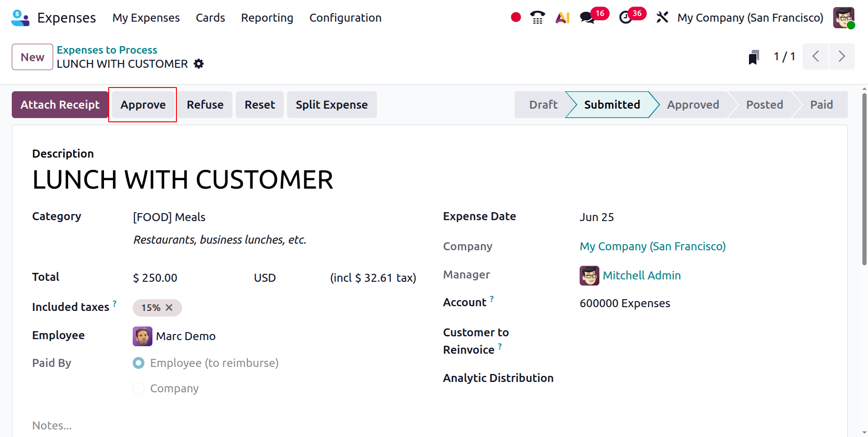This screenshot has width=868, height=437.
Task: Click the Analytic Distribution empty field
Action: pos(703,378)
